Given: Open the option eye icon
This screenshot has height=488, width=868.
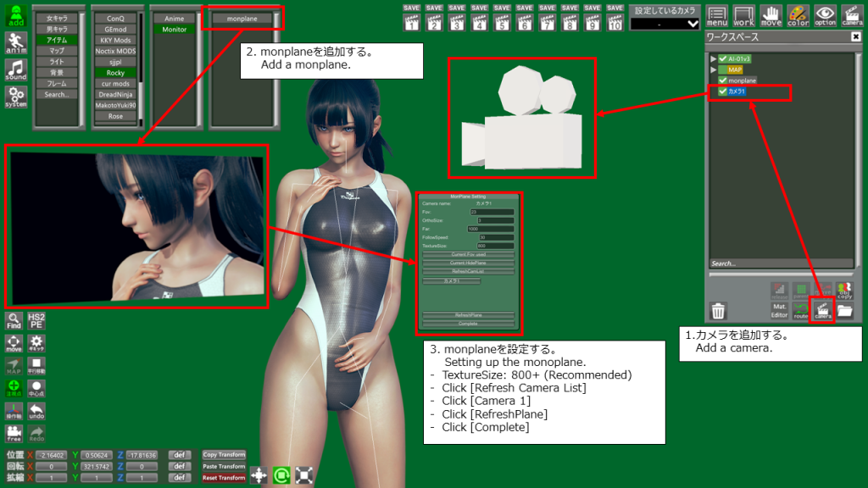Looking at the screenshot, I should [x=825, y=14].
